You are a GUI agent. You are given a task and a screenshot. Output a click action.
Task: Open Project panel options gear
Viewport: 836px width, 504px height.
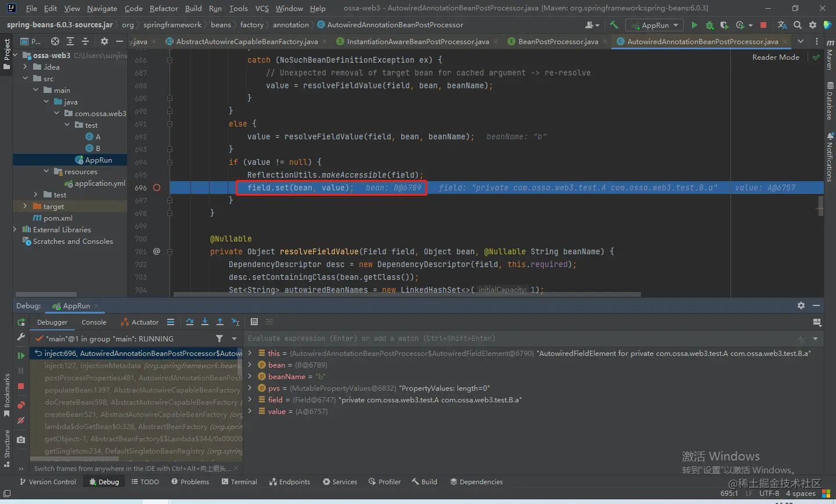coord(105,41)
